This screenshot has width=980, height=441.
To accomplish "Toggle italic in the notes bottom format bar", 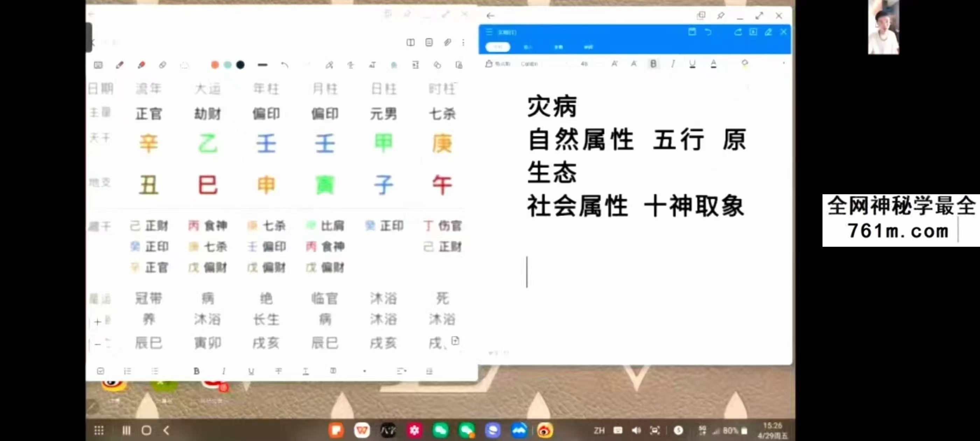I will (x=224, y=371).
